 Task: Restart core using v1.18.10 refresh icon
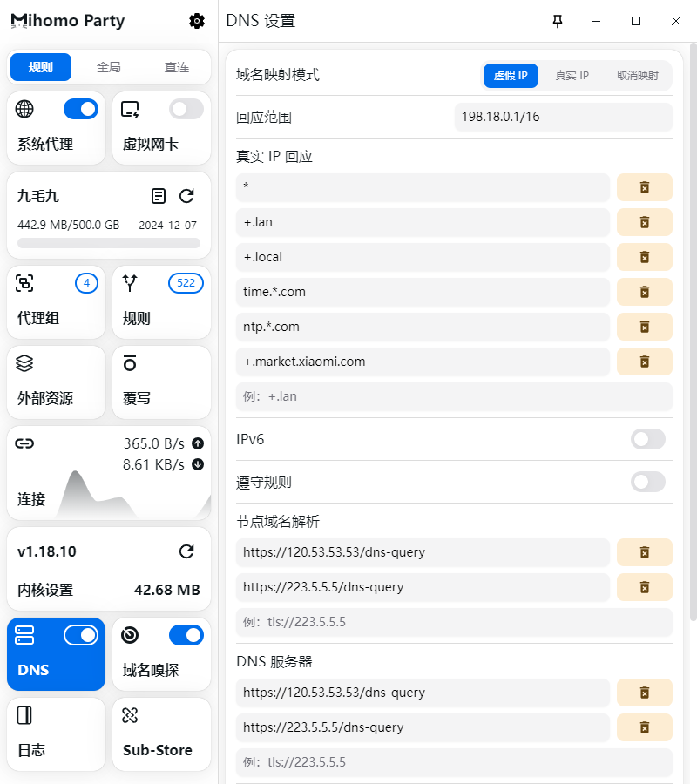(186, 551)
